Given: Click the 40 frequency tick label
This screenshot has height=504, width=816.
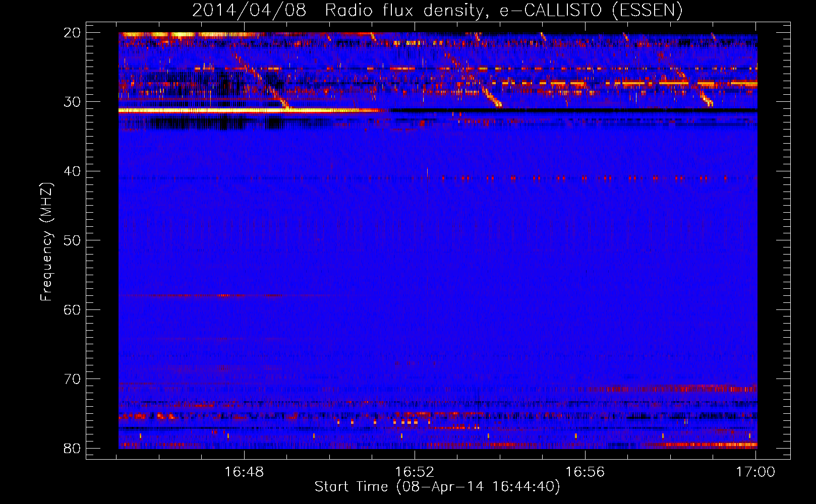Looking at the screenshot, I should coord(72,171).
